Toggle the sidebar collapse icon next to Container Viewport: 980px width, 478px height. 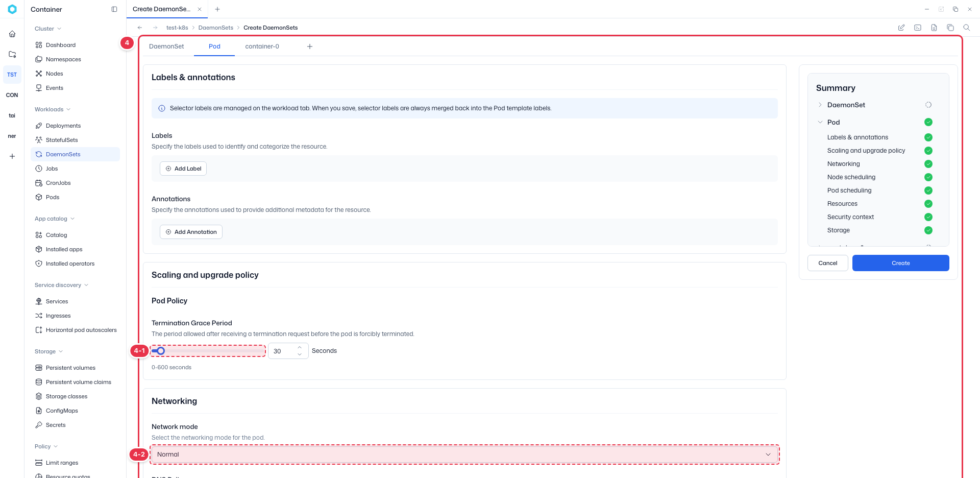point(114,9)
